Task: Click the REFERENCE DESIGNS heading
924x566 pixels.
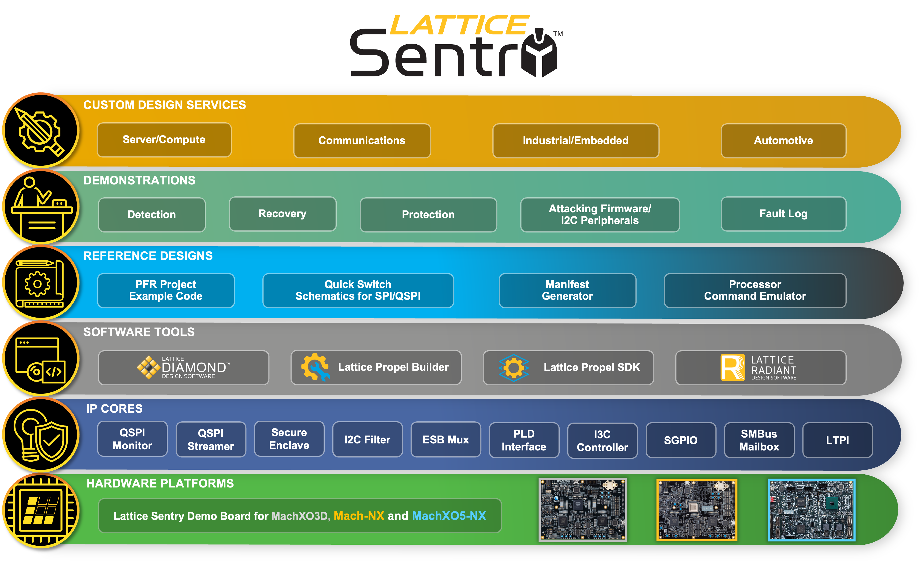Action: pyautogui.click(x=148, y=256)
